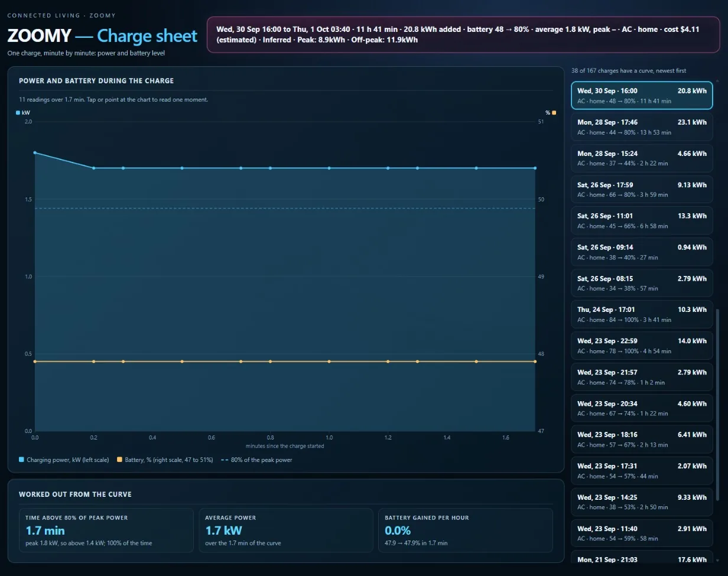Image resolution: width=728 pixels, height=576 pixels.
Task: Click the 20.8 kWh value in the selected charge
Action: click(692, 91)
